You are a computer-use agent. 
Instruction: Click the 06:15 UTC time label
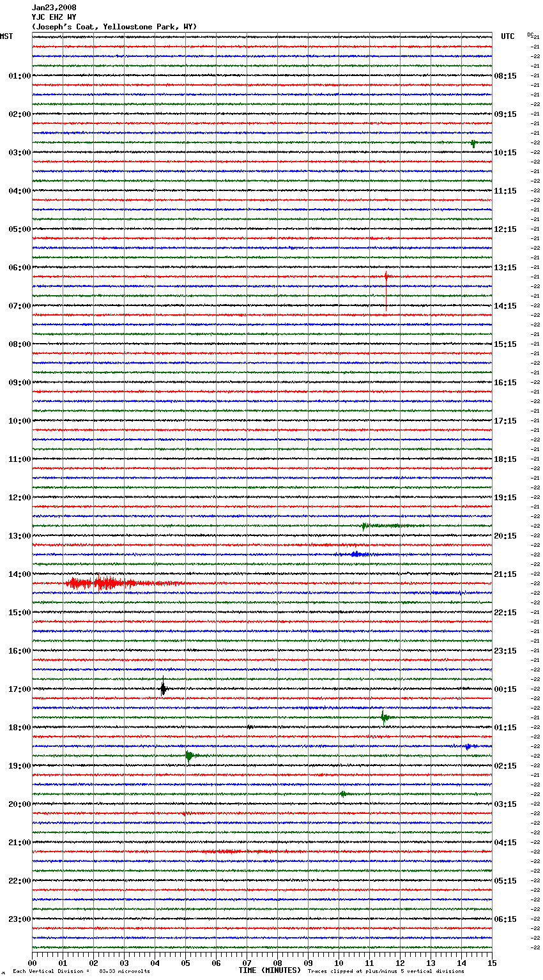click(505, 919)
